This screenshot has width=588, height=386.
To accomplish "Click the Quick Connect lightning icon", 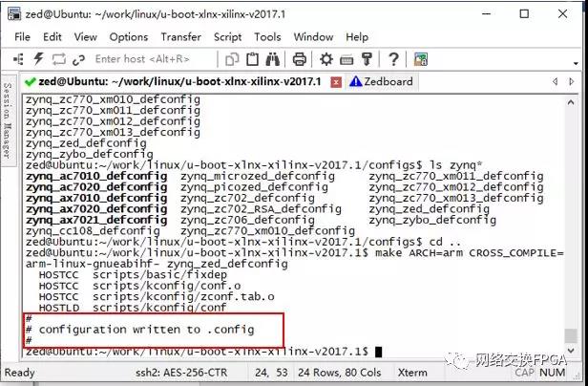I will [x=38, y=59].
